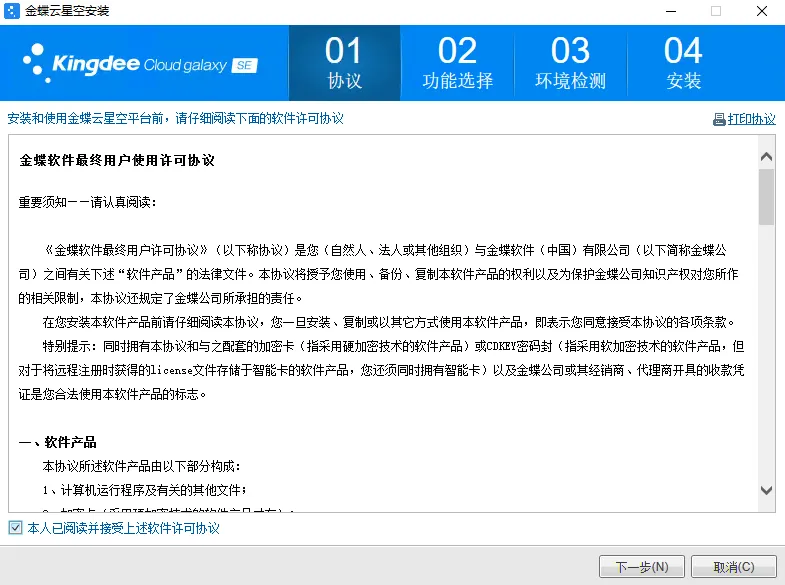Minimize the 金蝶云星空安装 window
The height and width of the screenshot is (585, 785).
(x=671, y=11)
